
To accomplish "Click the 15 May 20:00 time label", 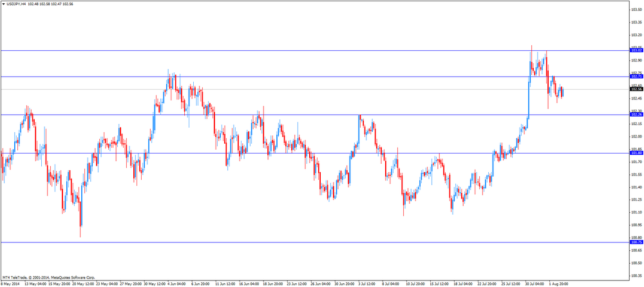I will [x=59, y=284].
